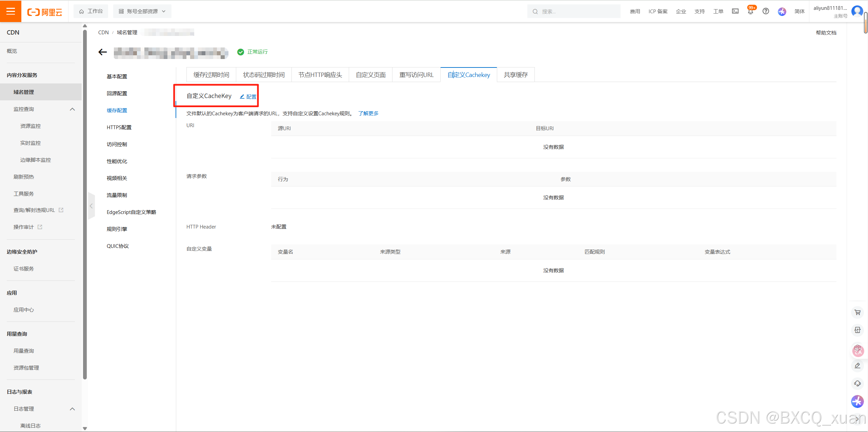Collapse the 日志管理 section

[72, 409]
